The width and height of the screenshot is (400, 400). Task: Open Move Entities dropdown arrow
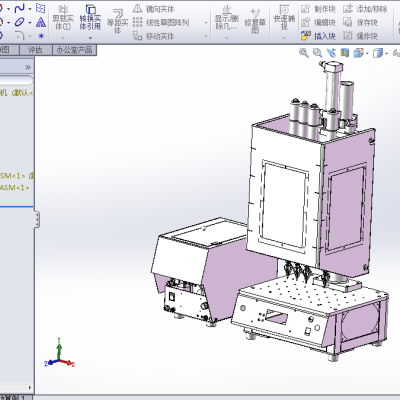[206, 36]
